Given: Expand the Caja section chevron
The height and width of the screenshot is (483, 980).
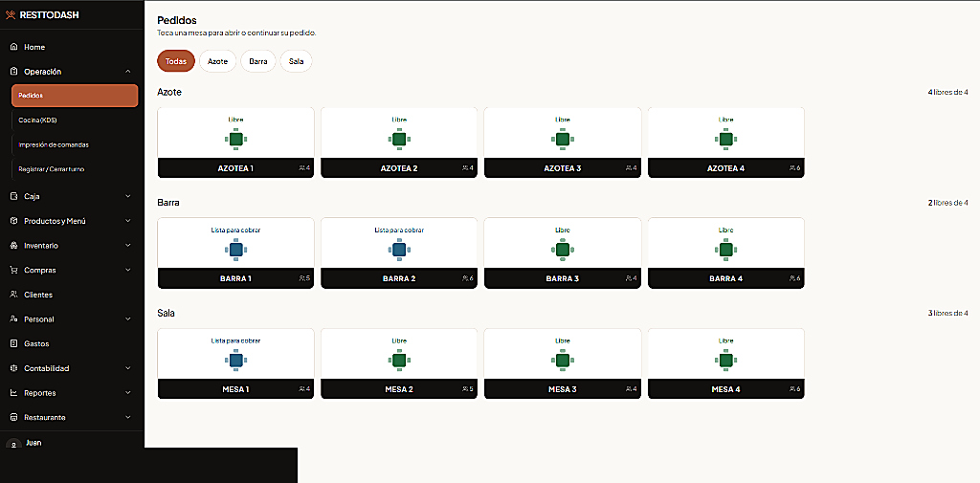Looking at the screenshot, I should pos(128,196).
